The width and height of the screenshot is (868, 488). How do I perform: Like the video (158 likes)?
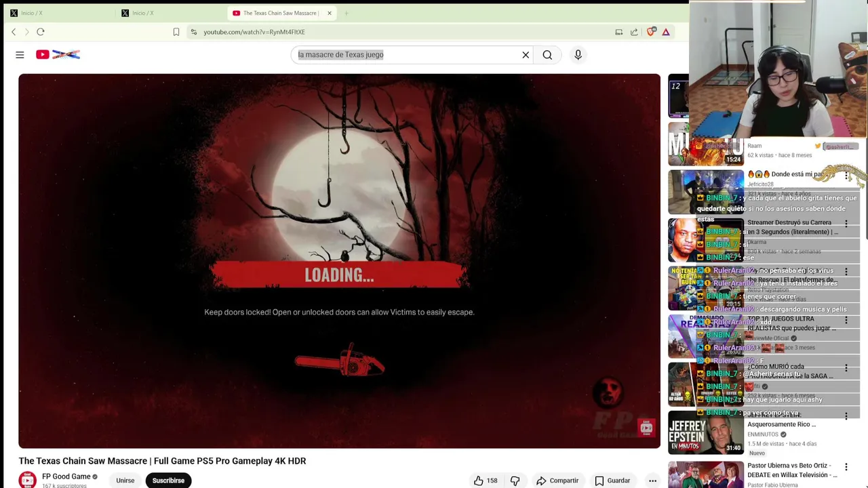(486, 481)
